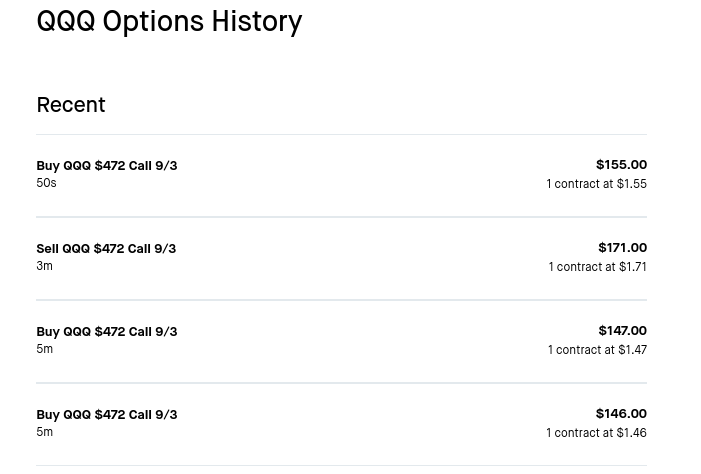
Task: Select the '1 contract at $1.71' detail
Action: pyautogui.click(x=597, y=267)
